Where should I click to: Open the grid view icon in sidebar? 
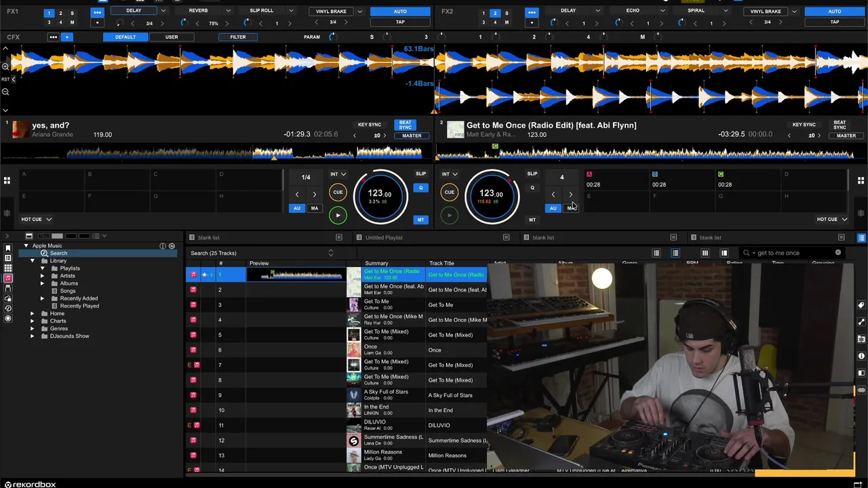(8, 268)
